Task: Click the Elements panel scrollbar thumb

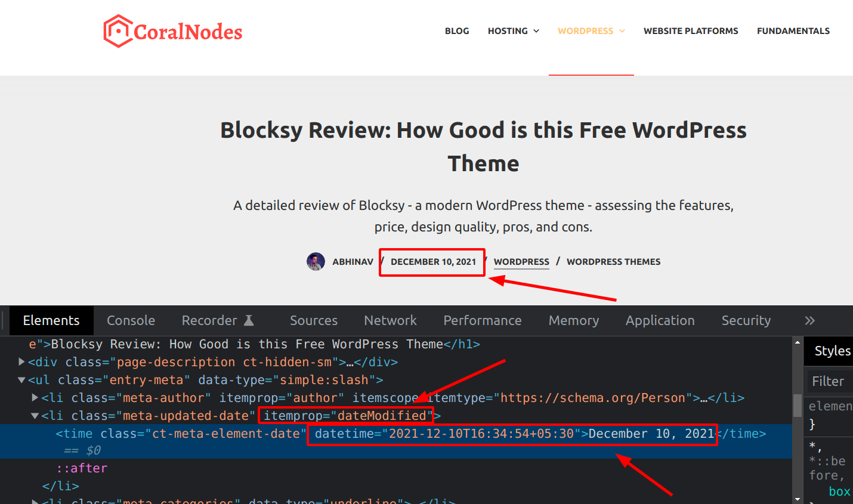Action: [798, 406]
